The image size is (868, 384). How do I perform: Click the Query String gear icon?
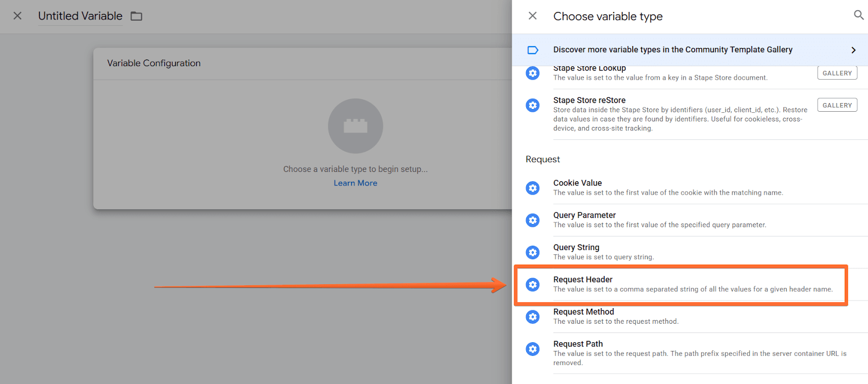(533, 252)
